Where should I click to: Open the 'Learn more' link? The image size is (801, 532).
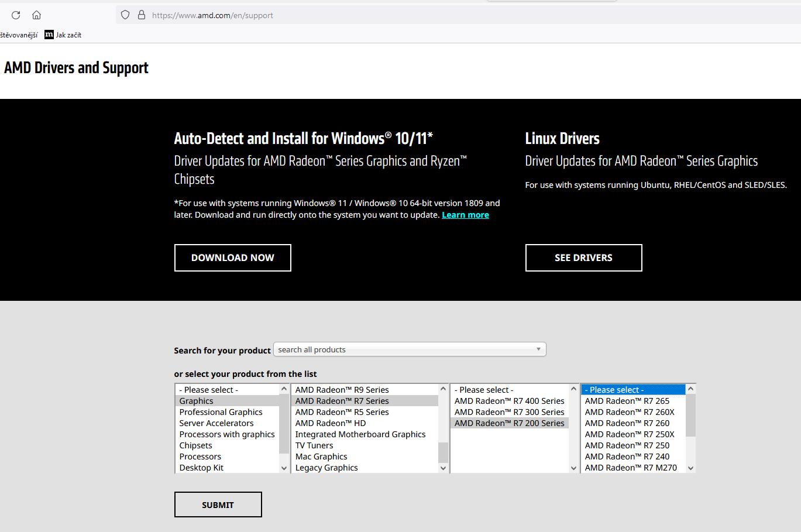pos(465,215)
